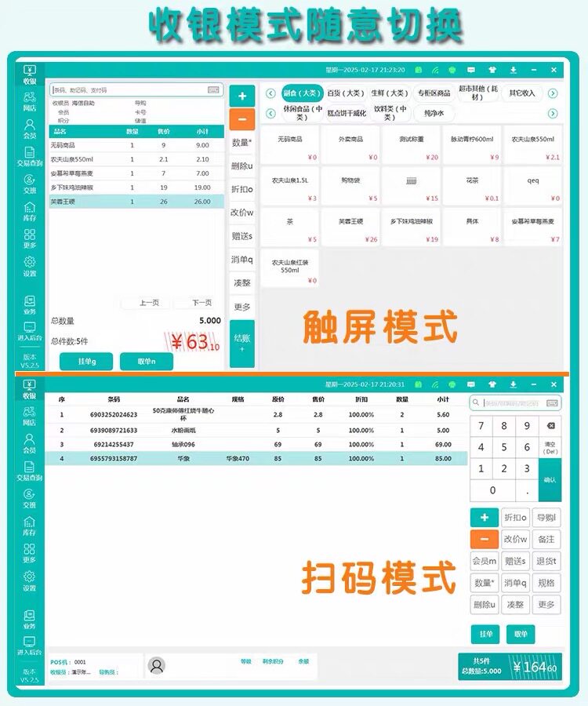Open 网店 icon in scan-mode window sidebar
The width and height of the screenshot is (588, 706).
tap(29, 416)
